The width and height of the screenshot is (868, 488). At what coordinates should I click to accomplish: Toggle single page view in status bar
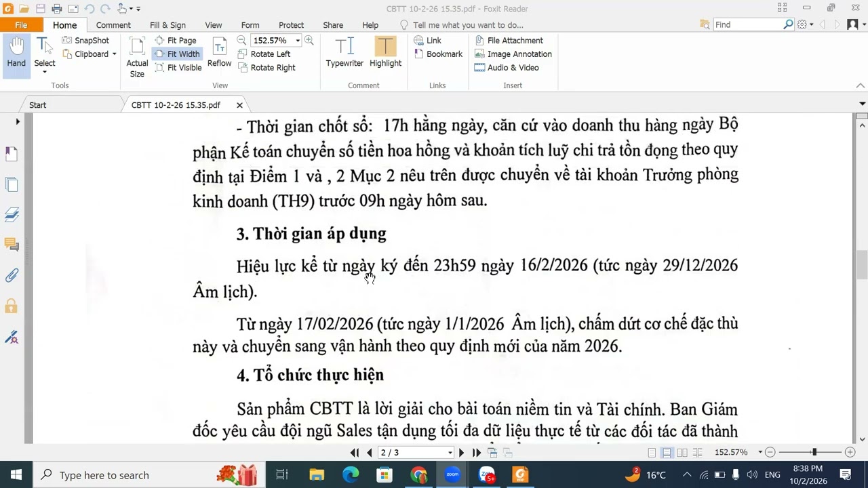click(652, 452)
